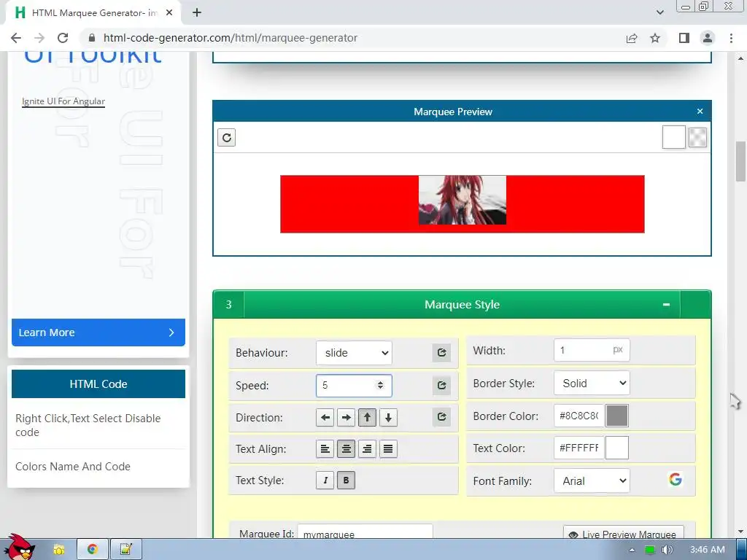Open the Font Family dropdown
The image size is (747, 560).
[592, 481]
